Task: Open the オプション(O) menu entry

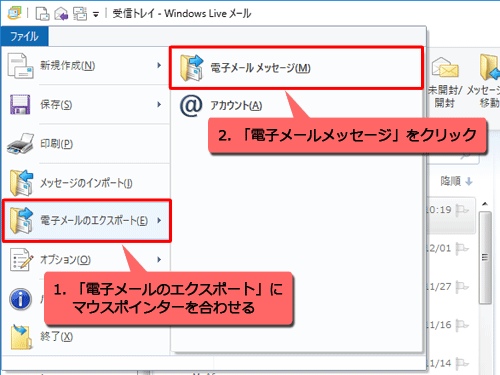Action: coord(86,259)
